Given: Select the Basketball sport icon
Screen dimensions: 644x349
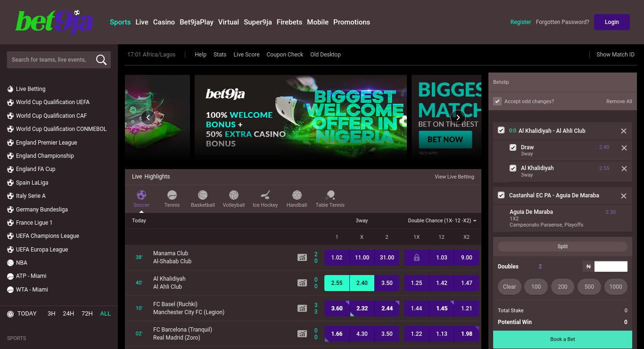Looking at the screenshot, I should (x=203, y=195).
